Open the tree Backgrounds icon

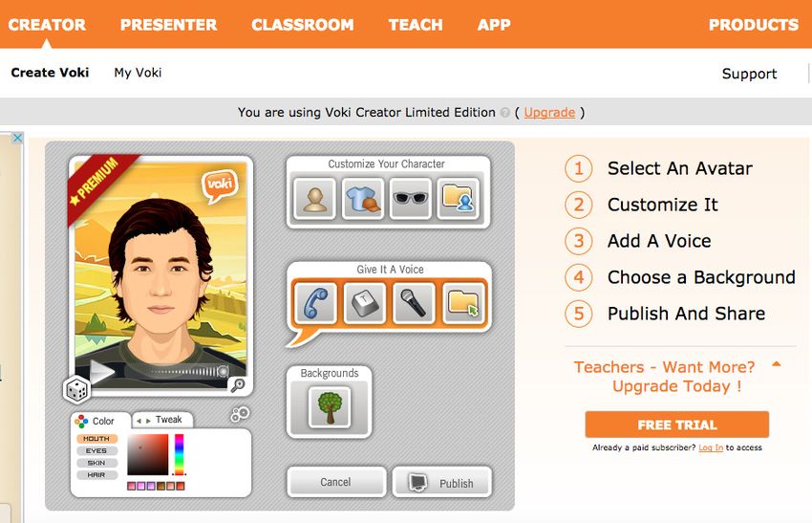[330, 407]
